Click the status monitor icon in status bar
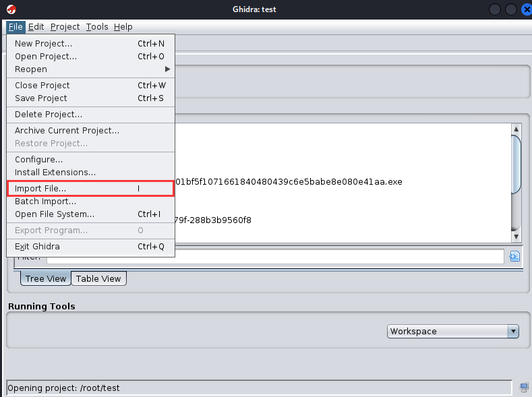Image resolution: width=532 pixels, height=397 pixels. (x=524, y=387)
